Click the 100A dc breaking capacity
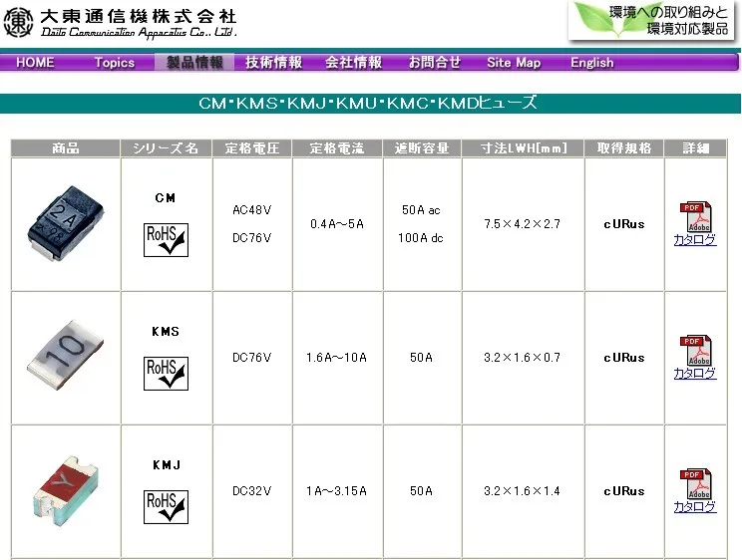 421,238
